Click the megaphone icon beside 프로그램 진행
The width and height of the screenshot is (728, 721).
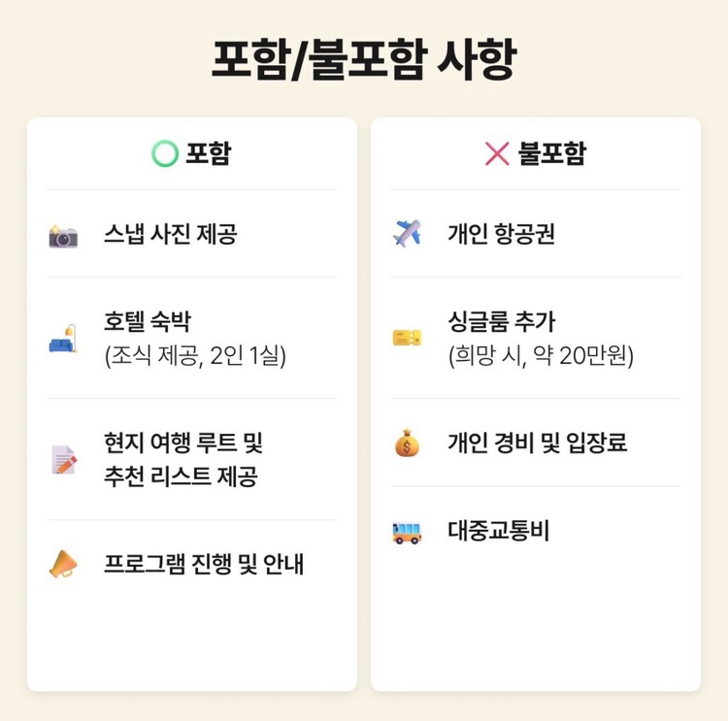63,564
